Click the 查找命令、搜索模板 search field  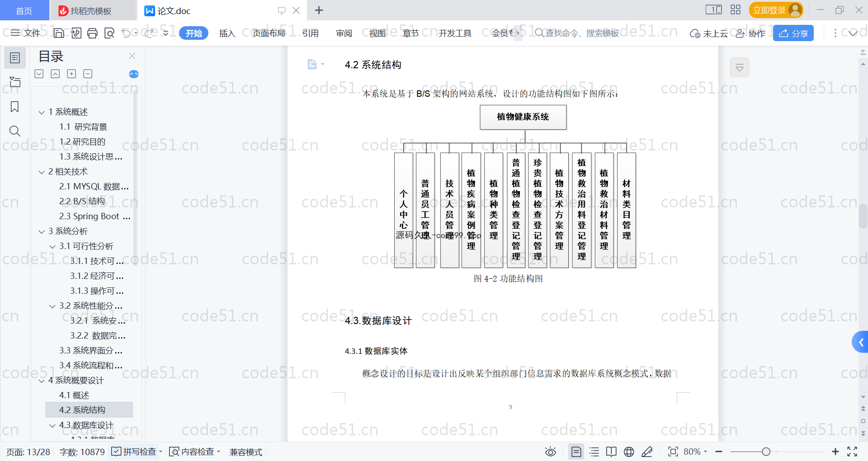[x=577, y=33]
